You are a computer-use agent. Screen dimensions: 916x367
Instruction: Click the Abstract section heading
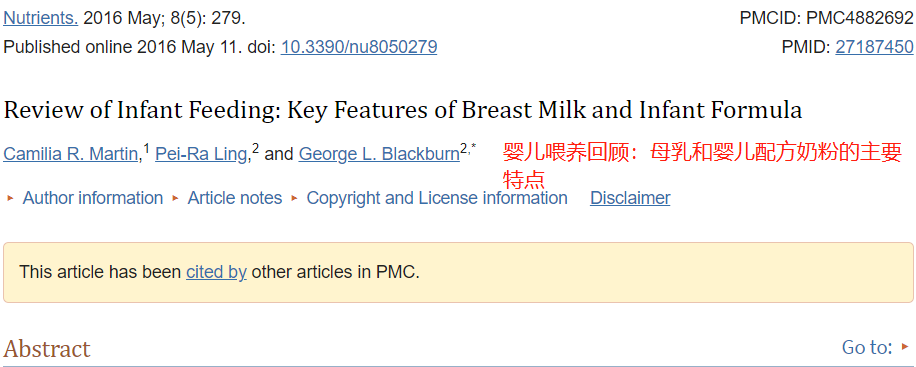[47, 349]
